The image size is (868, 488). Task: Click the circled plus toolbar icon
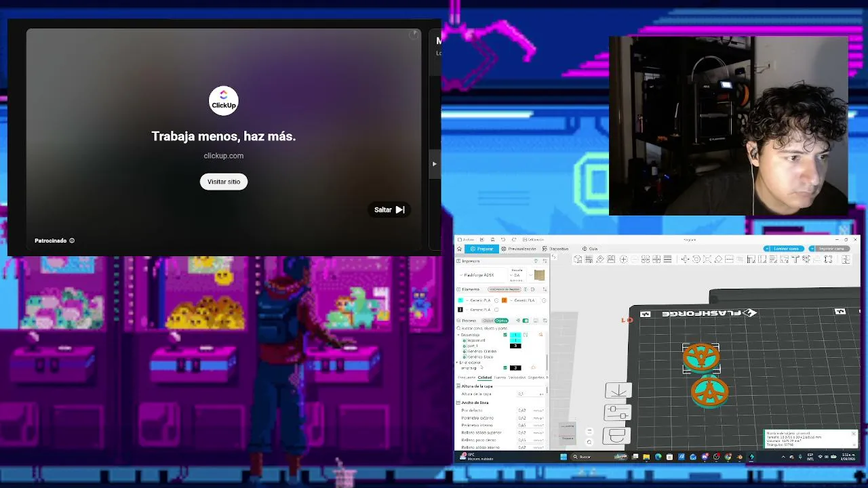coord(624,259)
